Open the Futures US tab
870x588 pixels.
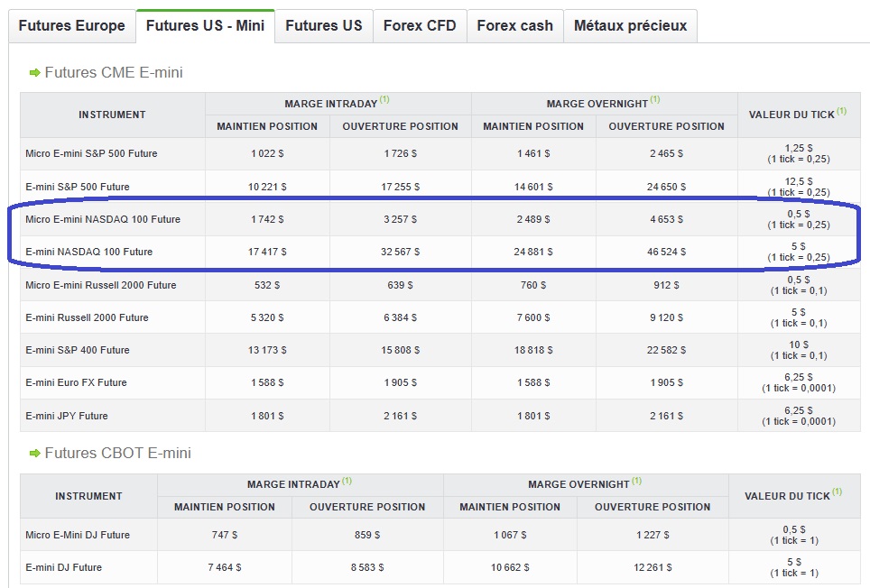click(324, 26)
